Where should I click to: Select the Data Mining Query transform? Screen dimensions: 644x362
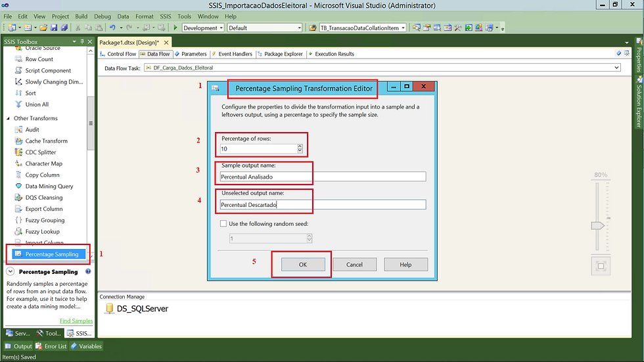(x=49, y=187)
